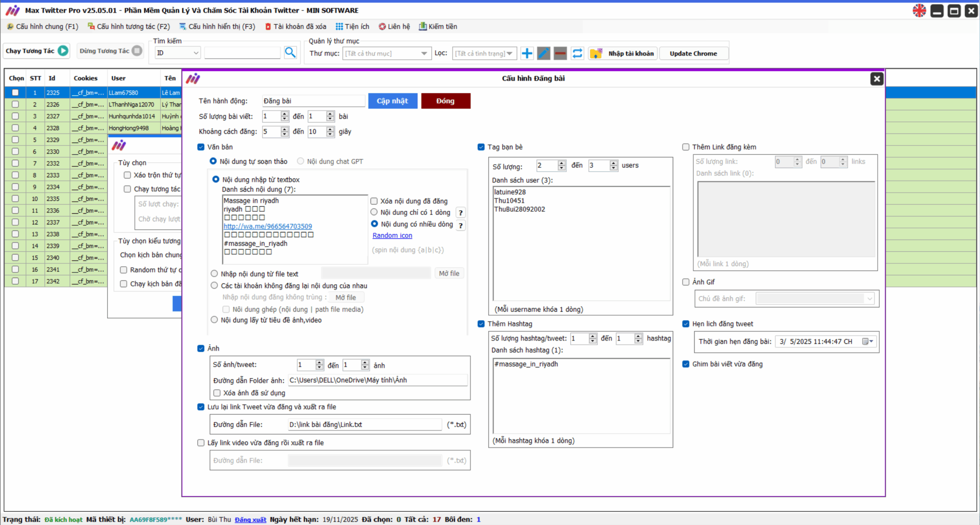Click the Đường dẫn Folder ảnh path field

tap(378, 380)
